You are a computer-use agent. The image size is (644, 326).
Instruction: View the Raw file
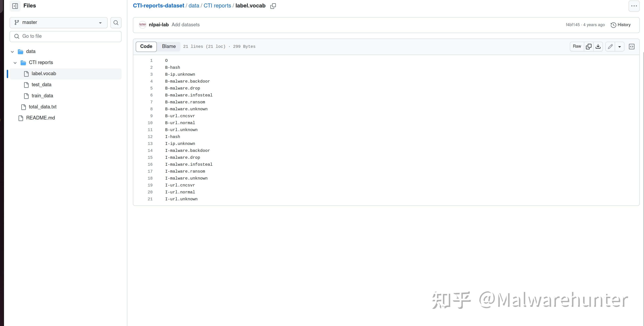click(x=577, y=46)
